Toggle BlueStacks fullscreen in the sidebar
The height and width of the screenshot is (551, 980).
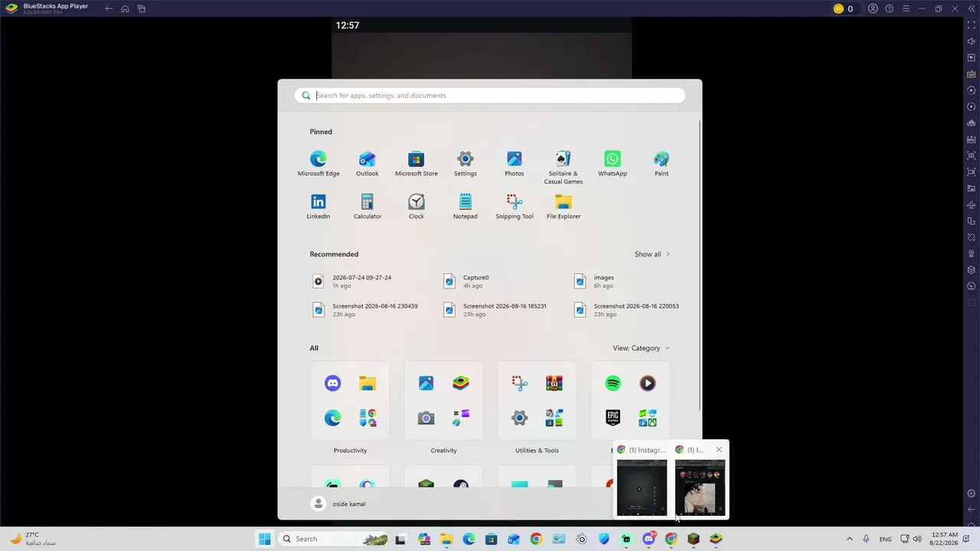click(972, 25)
